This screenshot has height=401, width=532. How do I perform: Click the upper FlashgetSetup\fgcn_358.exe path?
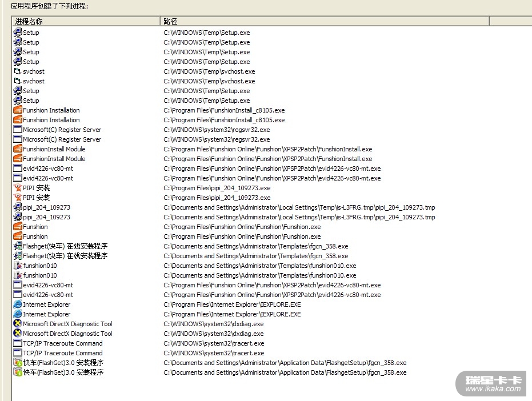click(285, 363)
